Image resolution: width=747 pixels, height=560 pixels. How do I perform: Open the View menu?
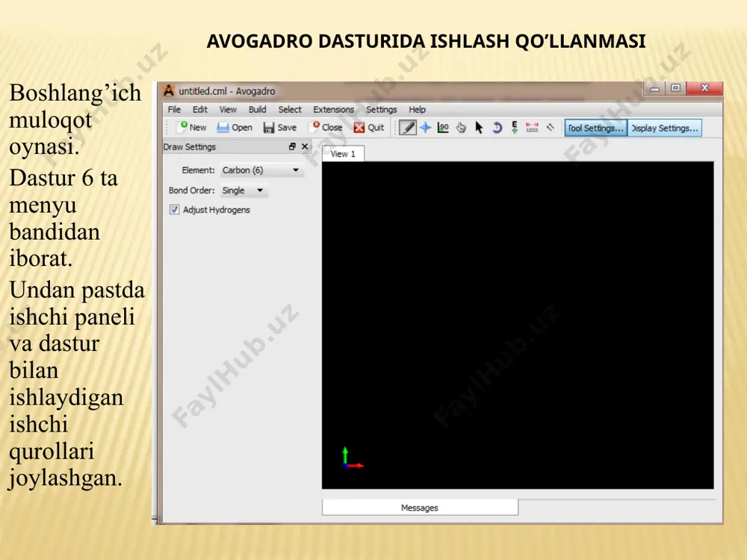point(228,110)
